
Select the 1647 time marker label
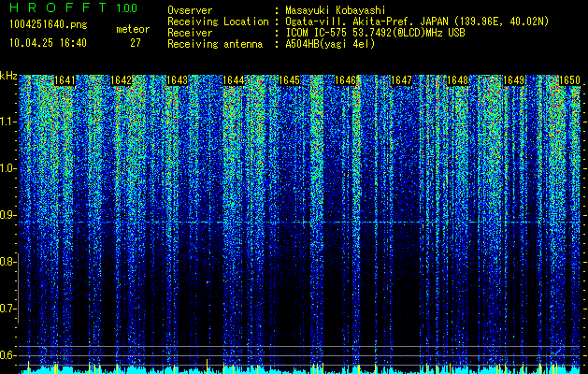point(401,80)
